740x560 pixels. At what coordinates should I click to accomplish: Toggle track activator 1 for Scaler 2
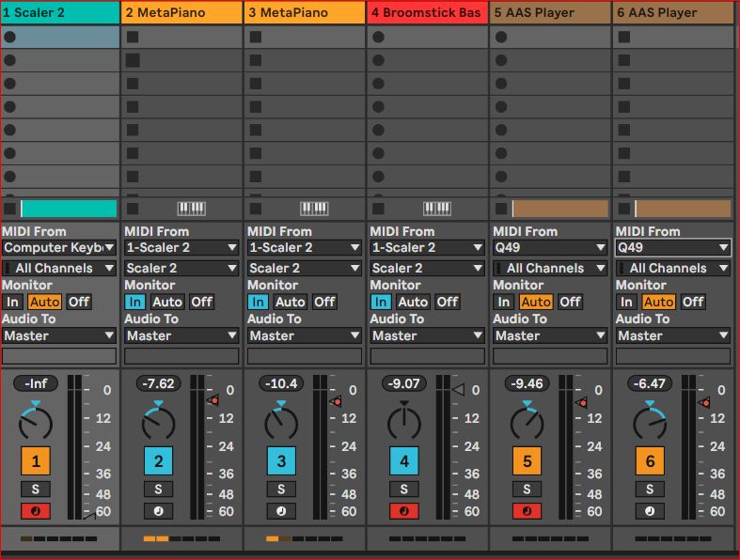[36, 461]
